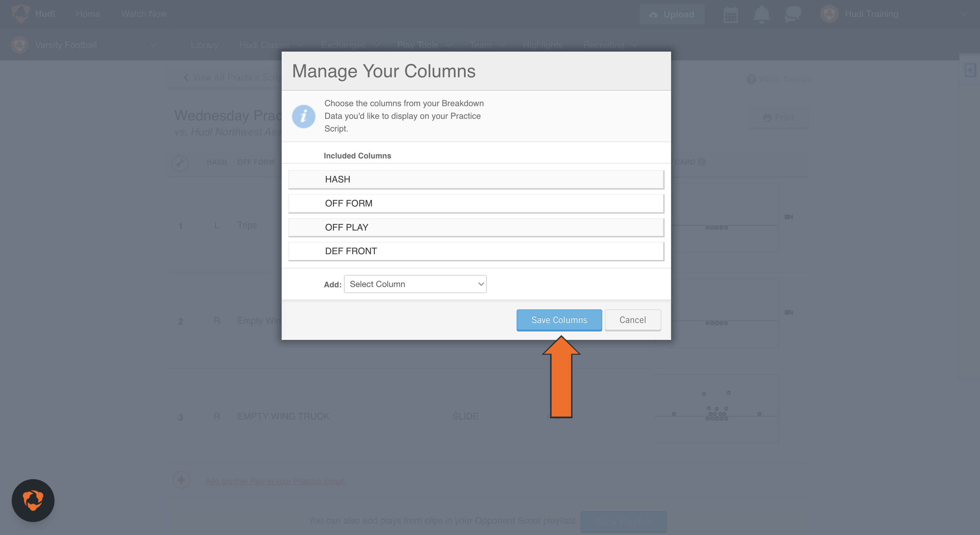Click the video camera icon for play 2
980x535 pixels.
[789, 312]
